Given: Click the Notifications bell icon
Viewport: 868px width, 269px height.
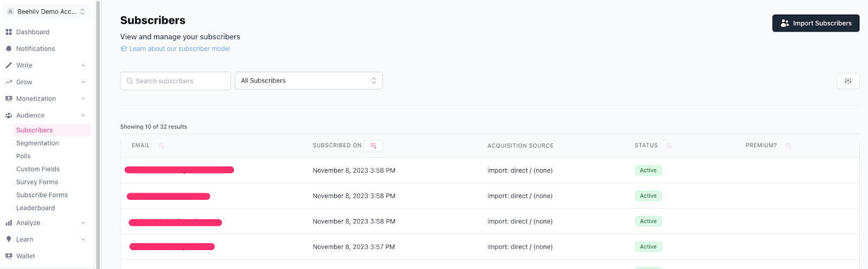Looking at the screenshot, I should pos(9,49).
